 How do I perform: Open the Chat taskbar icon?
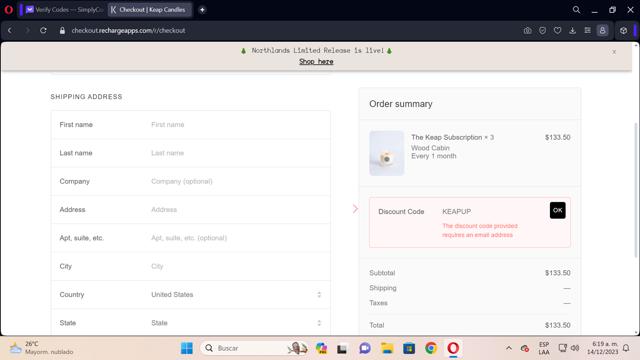(x=364, y=348)
